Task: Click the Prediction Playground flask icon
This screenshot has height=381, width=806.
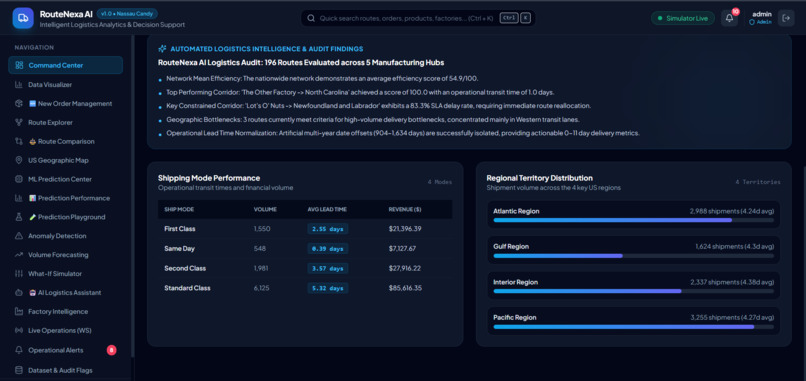Action: point(19,217)
